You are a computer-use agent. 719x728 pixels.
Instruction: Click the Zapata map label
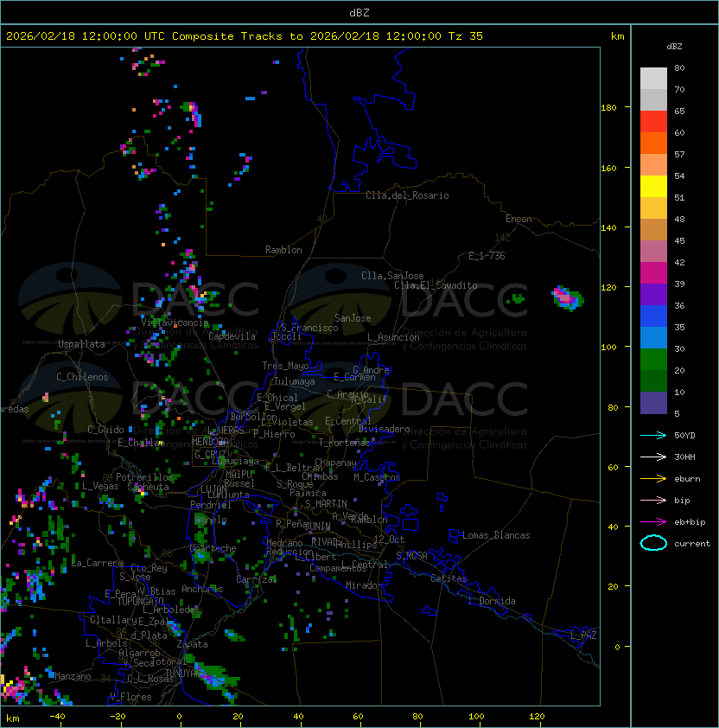(192, 644)
